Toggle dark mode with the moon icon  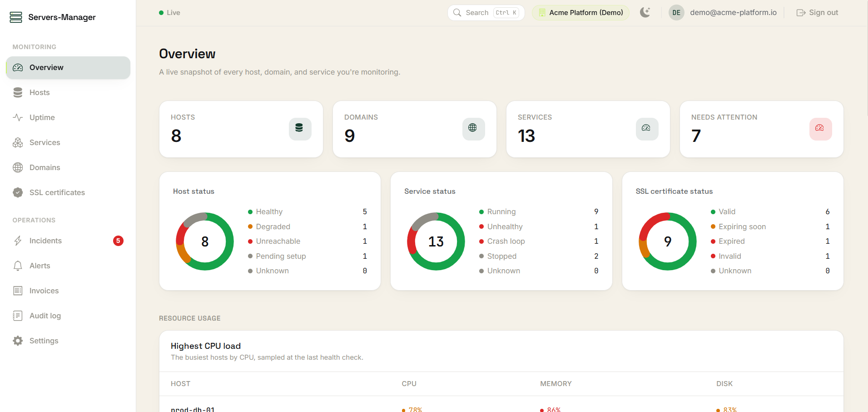click(x=645, y=13)
